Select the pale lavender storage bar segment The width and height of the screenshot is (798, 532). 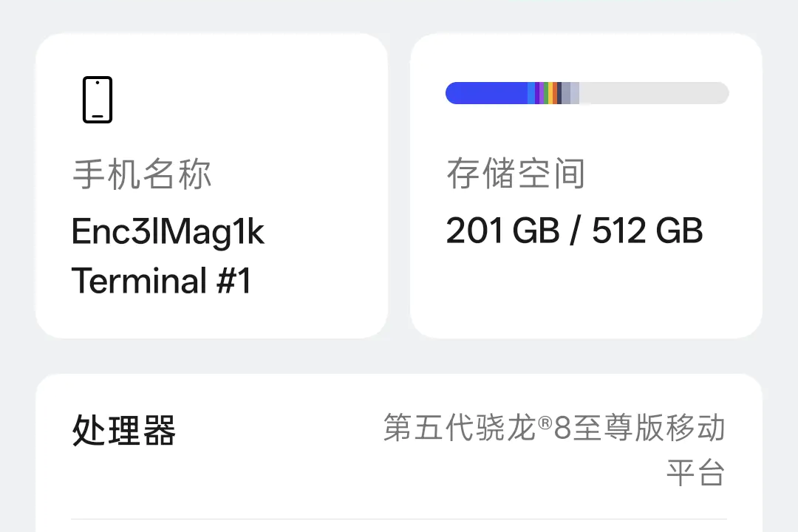point(575,93)
